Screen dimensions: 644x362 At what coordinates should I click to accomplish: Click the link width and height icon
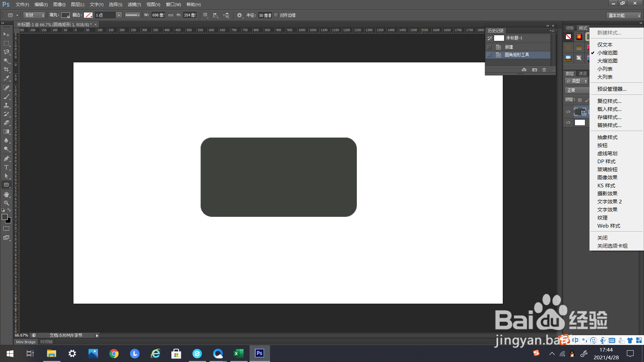(171, 15)
